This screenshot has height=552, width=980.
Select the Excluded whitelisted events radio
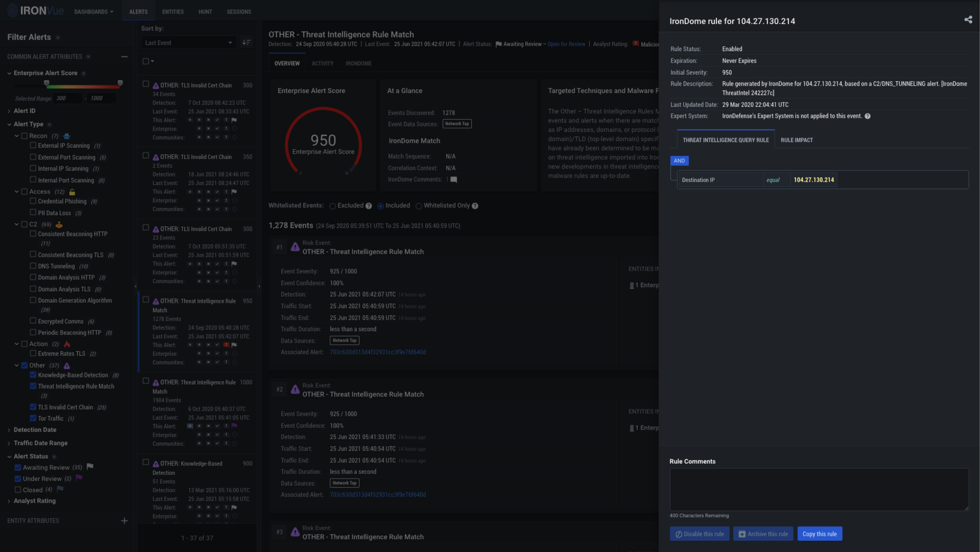[333, 206]
